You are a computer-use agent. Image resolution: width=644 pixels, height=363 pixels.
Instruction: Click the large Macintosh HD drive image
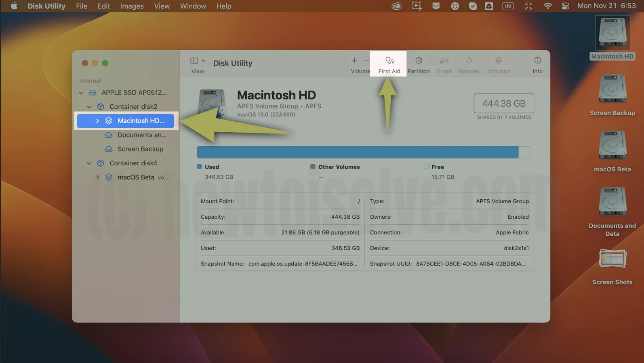[212, 103]
